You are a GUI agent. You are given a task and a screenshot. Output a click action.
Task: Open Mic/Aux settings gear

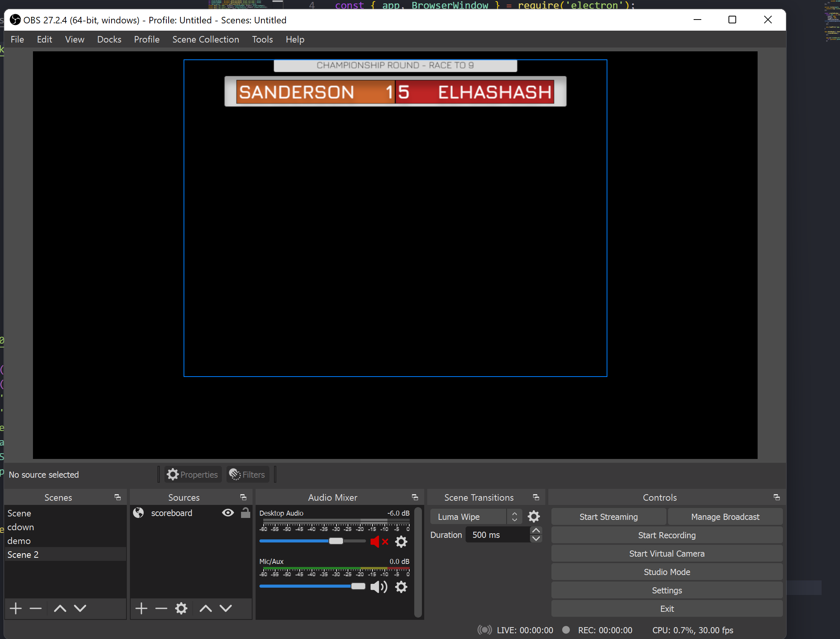pos(401,587)
